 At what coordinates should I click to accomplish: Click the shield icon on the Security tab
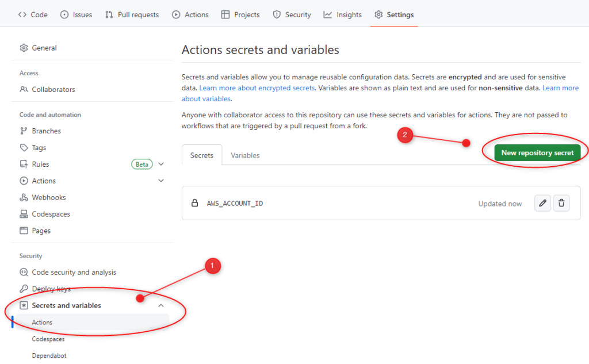276,14
